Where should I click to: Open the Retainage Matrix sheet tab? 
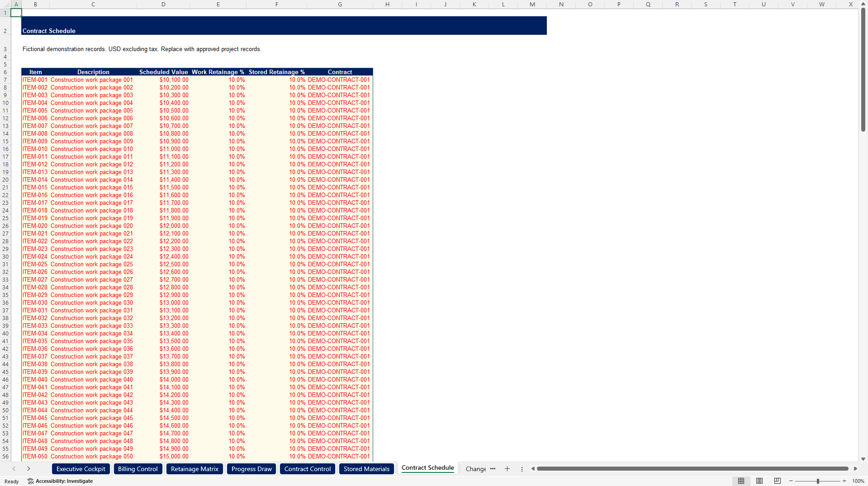pos(194,469)
